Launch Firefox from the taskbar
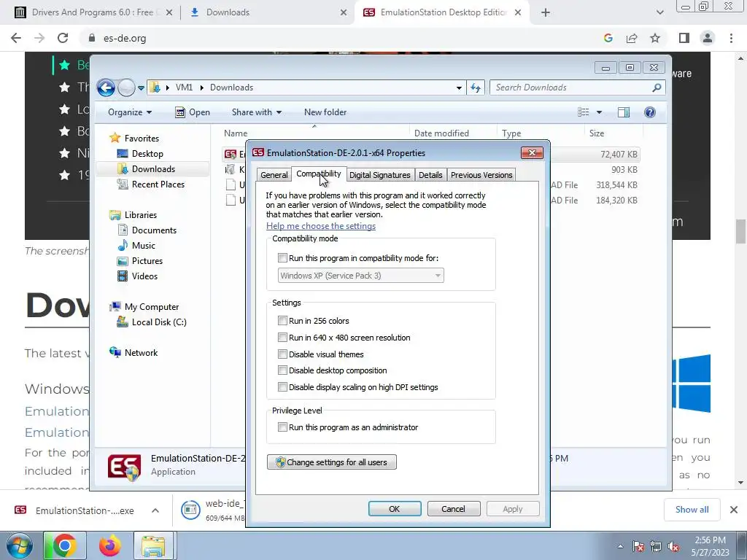 109,545
